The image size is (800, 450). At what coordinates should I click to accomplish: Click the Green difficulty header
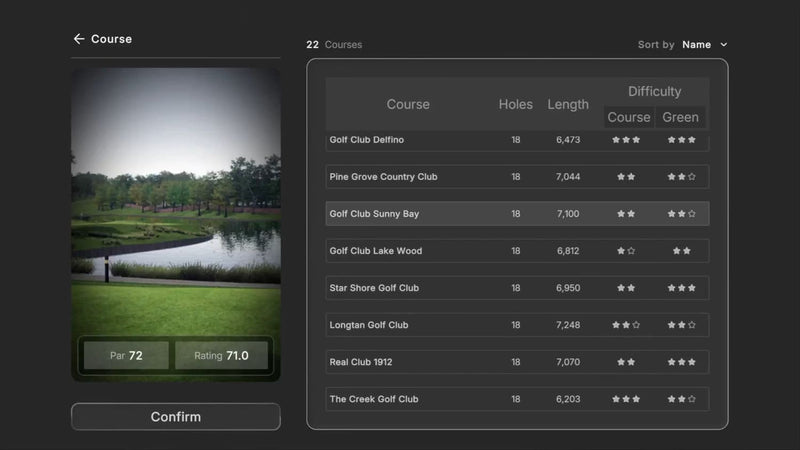[x=680, y=117]
